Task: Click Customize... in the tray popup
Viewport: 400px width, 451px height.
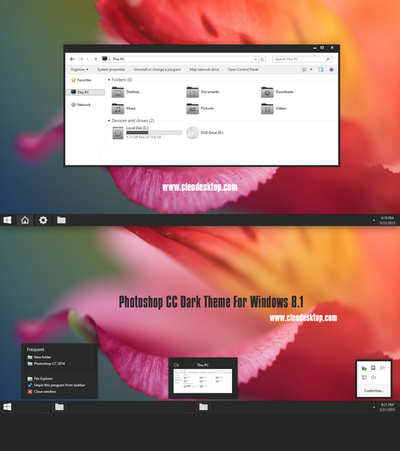Action: coord(374,390)
